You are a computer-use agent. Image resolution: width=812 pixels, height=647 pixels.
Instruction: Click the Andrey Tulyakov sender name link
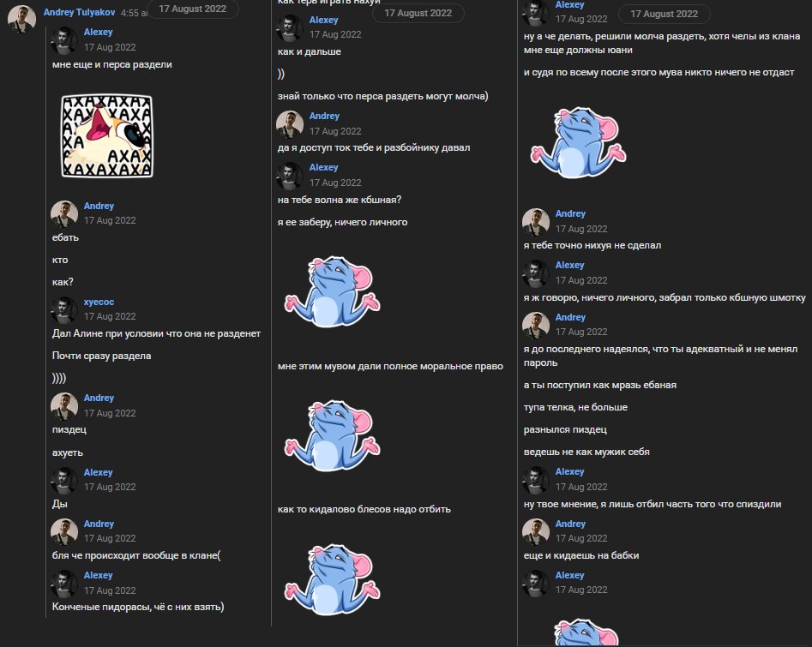(x=79, y=12)
